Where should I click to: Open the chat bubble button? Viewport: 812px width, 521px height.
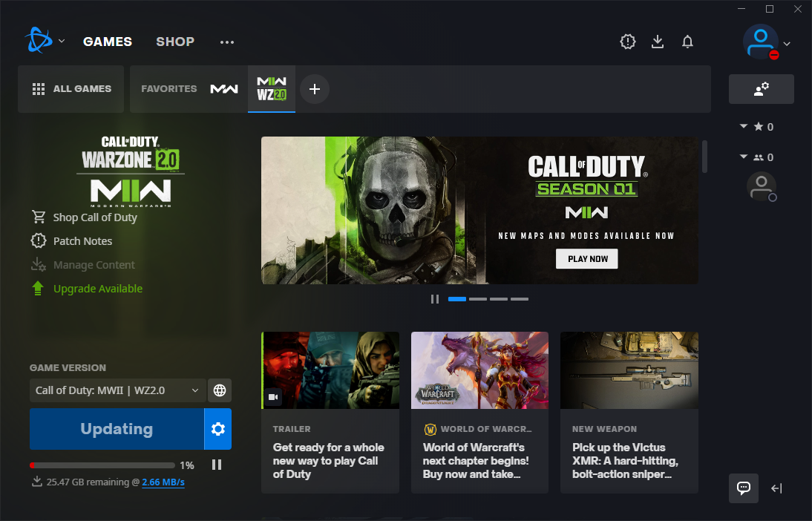(744, 488)
